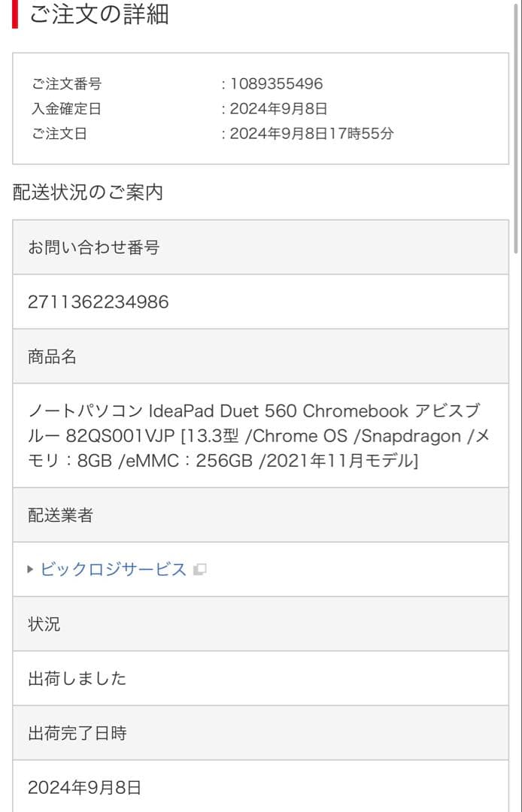Click the ご注文日 date row
Screen dimensions: 522x812
pos(52,133)
